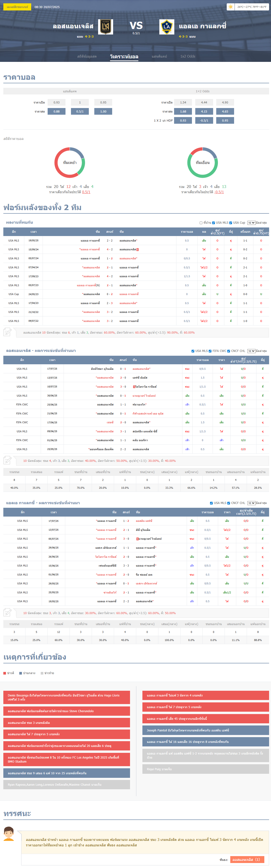The image size is (271, 868).
Task: Click the converted HDP line -0.5/1 button
Action: point(204,120)
